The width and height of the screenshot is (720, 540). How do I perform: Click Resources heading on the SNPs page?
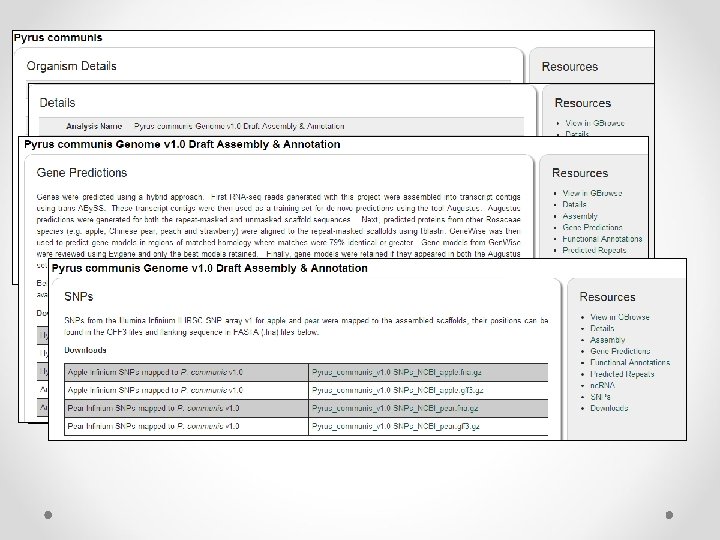[x=607, y=297]
